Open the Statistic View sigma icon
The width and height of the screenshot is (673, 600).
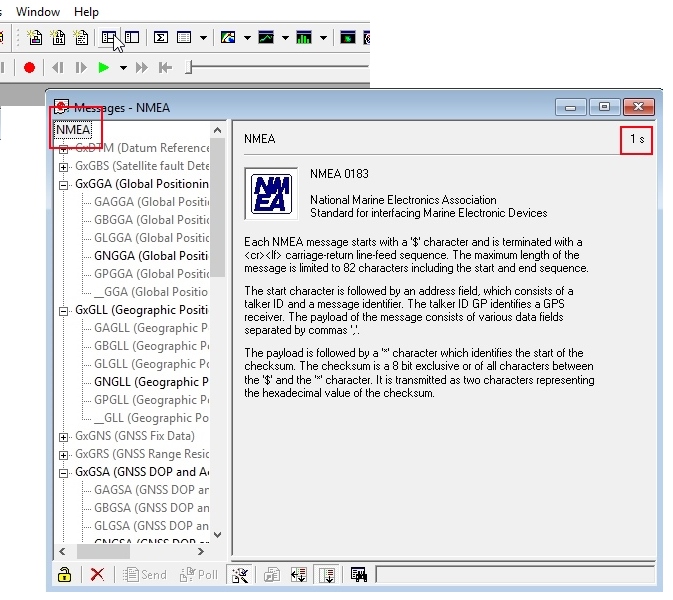point(161,38)
